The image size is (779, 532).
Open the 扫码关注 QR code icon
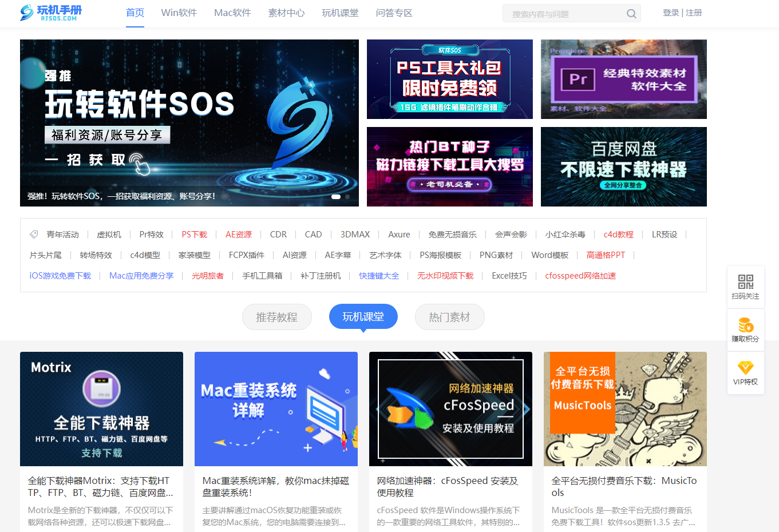(x=745, y=281)
